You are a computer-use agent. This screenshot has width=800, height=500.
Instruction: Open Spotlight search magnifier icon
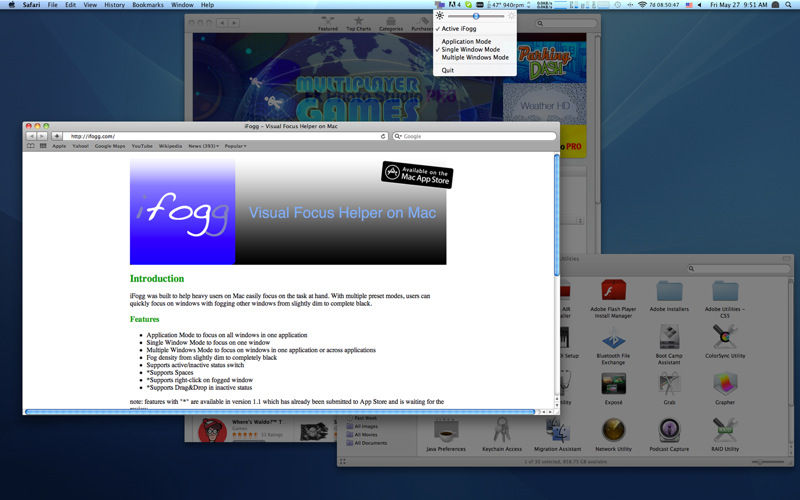[x=788, y=5]
